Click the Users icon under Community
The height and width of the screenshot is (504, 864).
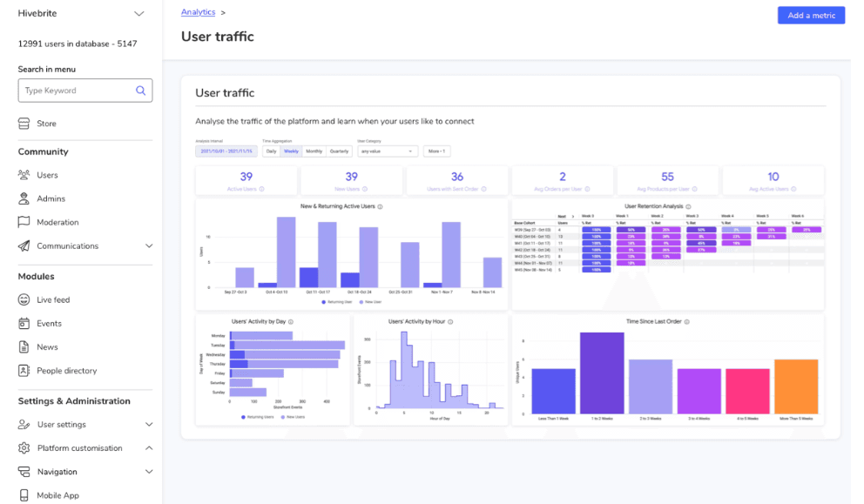pos(24,175)
